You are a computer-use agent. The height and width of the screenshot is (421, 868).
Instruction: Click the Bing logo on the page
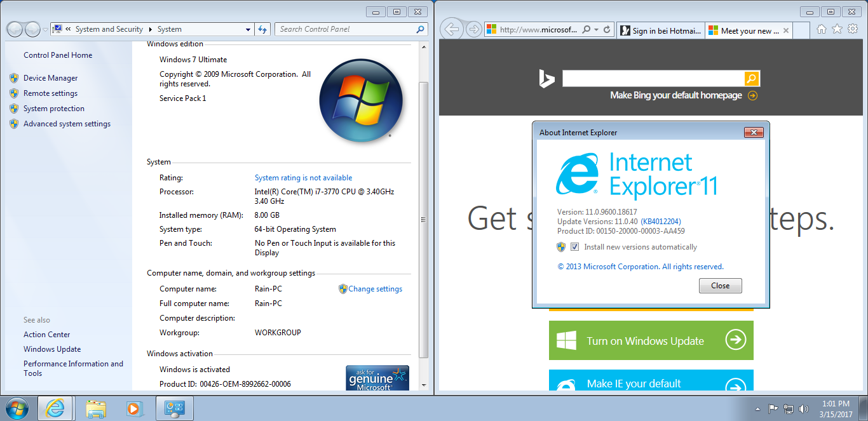coord(546,79)
